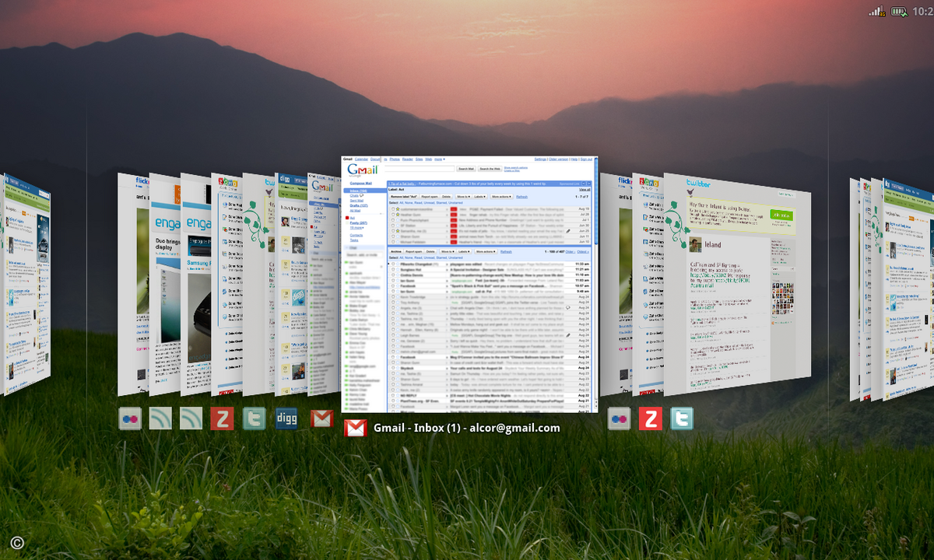Expand the "19 more" labels list
934x560 pixels.
356,228
